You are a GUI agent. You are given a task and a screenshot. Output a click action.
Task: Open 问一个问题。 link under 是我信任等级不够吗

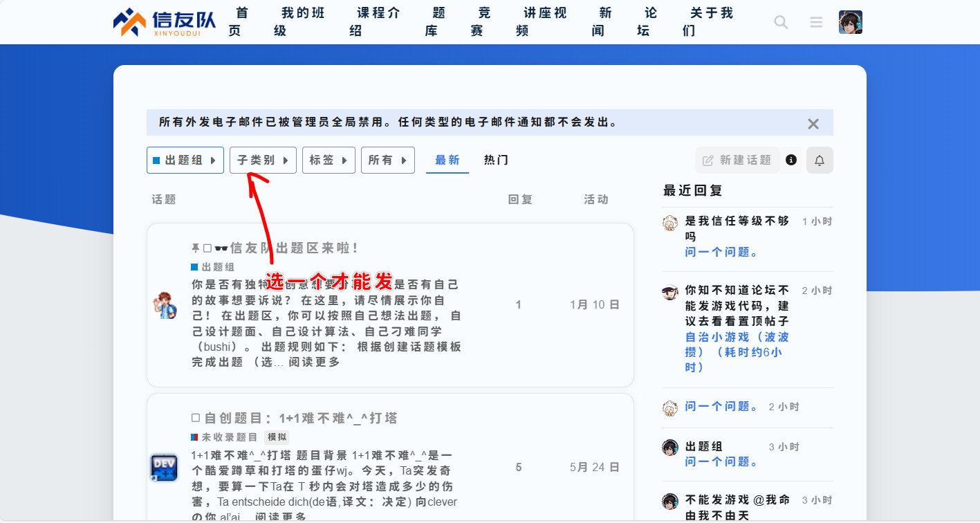tap(722, 253)
